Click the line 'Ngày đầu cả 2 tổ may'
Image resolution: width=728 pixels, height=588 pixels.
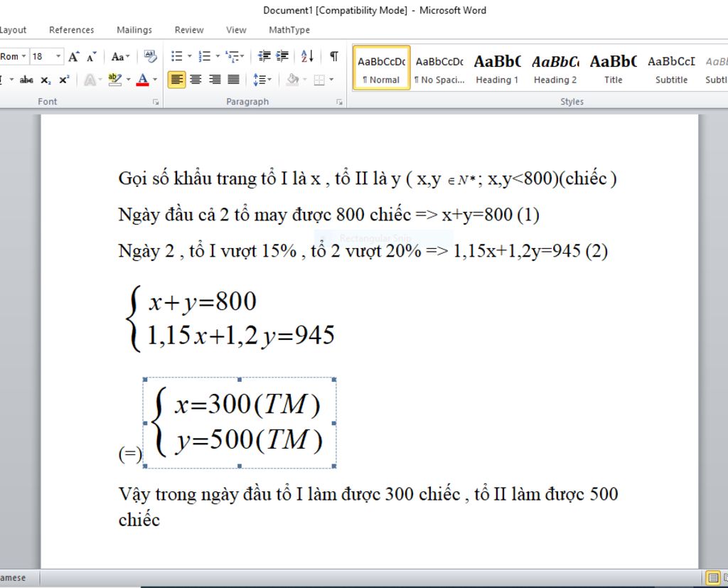[x=328, y=215]
